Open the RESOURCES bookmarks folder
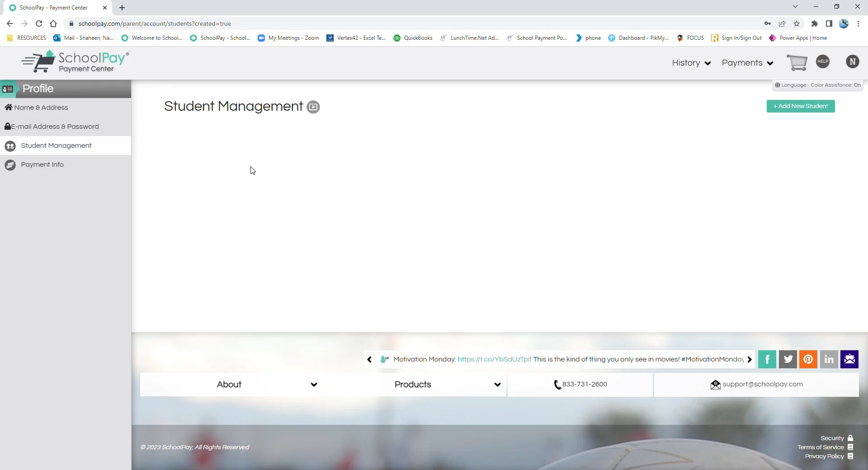 tap(26, 38)
